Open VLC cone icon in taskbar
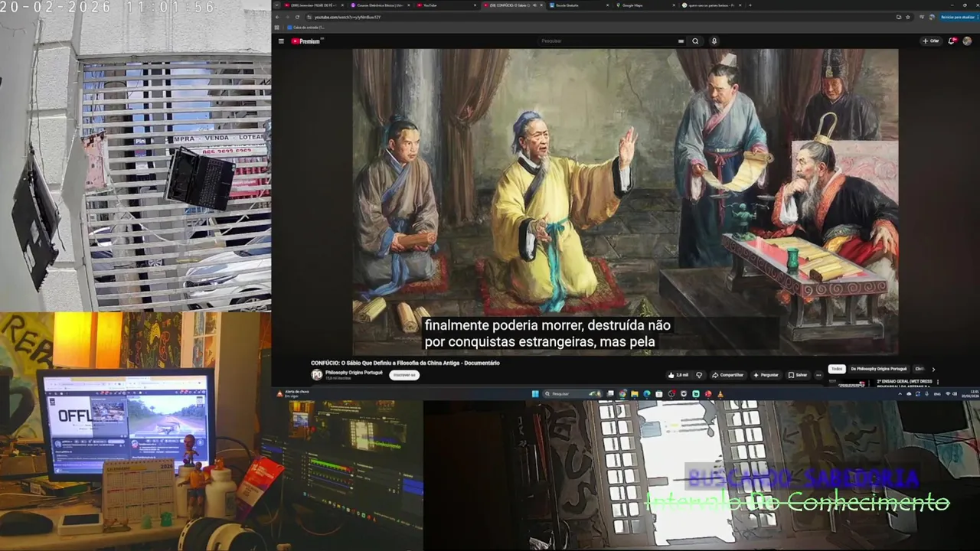This screenshot has width=980, height=551. pos(720,394)
